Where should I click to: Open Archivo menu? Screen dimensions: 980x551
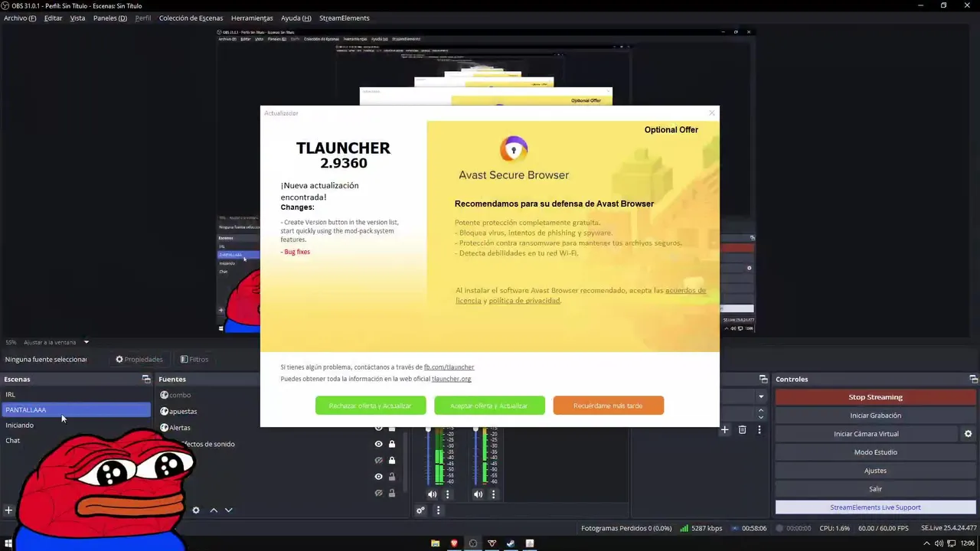(20, 18)
